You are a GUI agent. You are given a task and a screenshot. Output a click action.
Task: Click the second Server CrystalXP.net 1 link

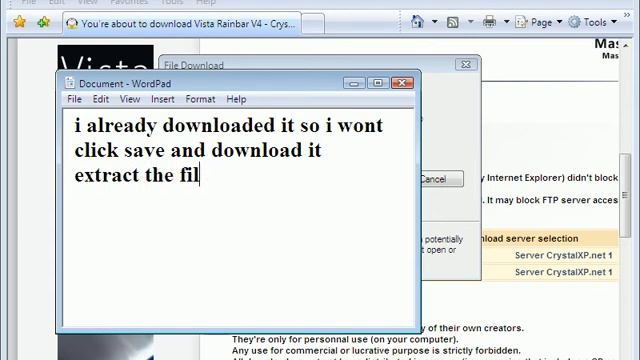point(563,272)
